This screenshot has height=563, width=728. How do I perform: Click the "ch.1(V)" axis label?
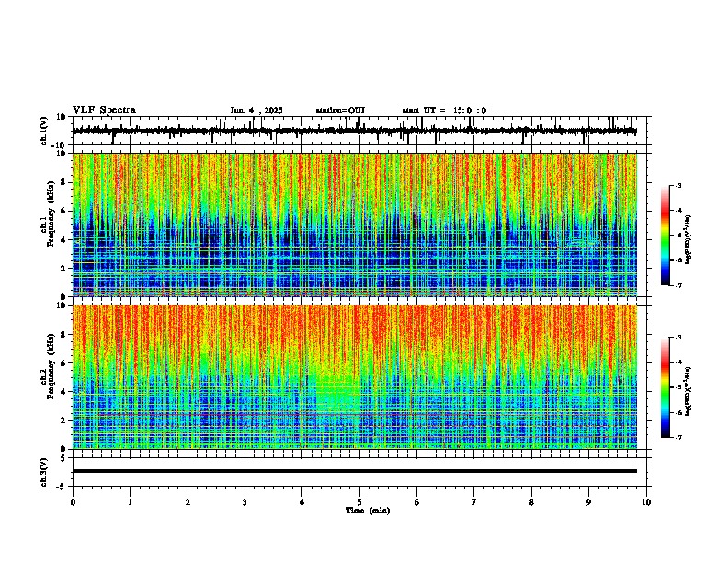[44, 131]
